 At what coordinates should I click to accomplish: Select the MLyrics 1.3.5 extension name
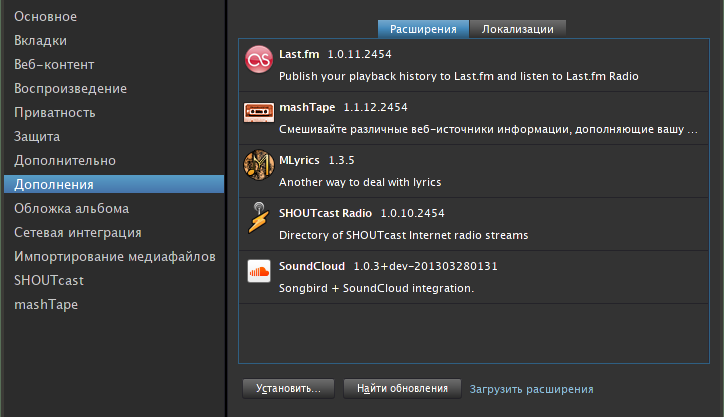tap(317, 161)
